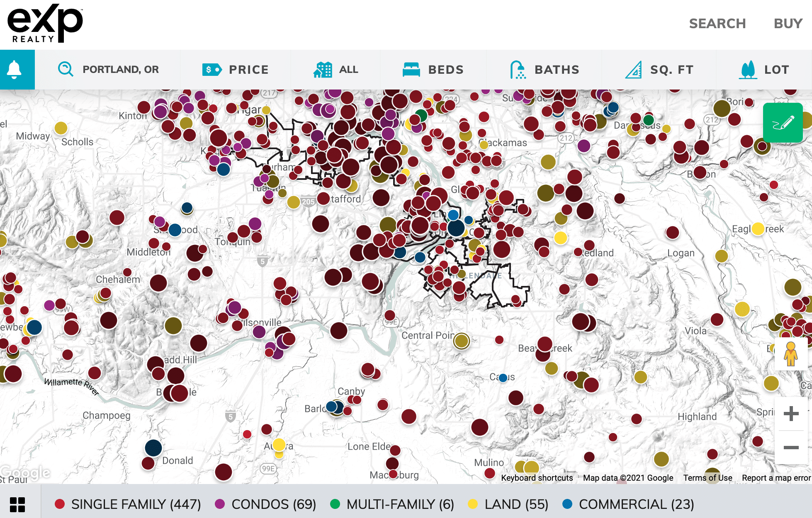The image size is (812, 518).
Task: Drop the Street View pegman icon
Action: pyautogui.click(x=790, y=354)
